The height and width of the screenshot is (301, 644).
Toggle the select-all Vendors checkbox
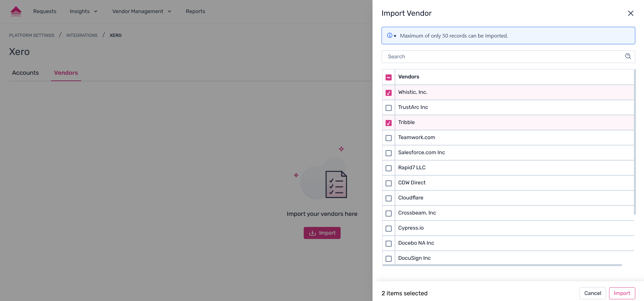(x=389, y=77)
